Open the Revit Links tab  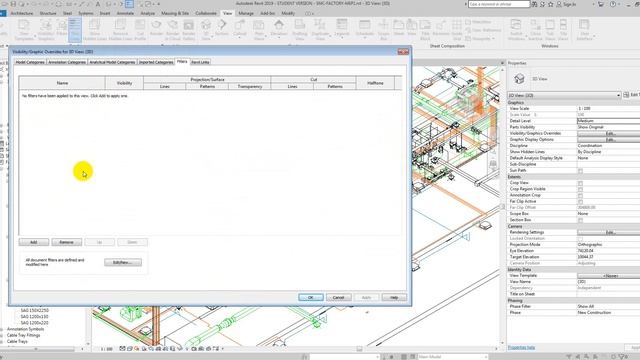(x=200, y=62)
